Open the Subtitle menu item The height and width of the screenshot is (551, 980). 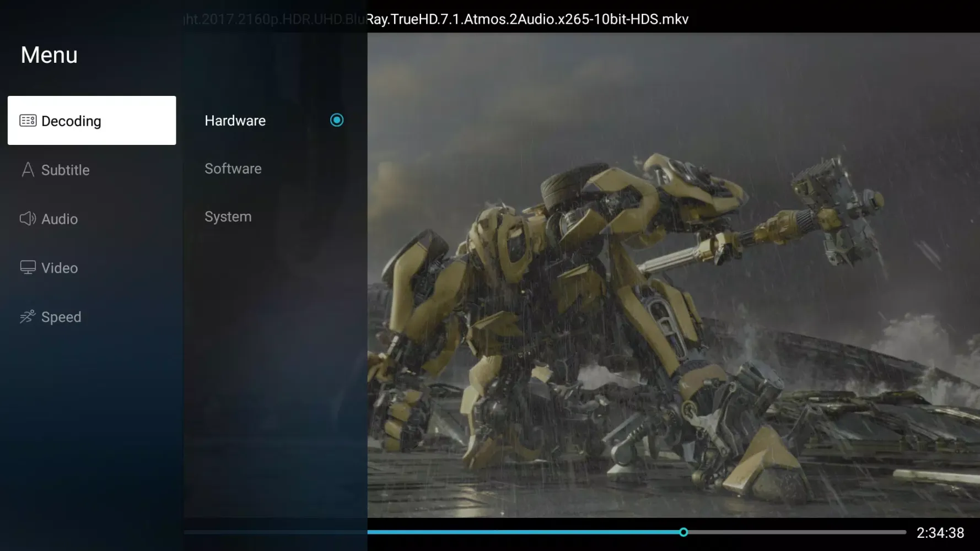92,170
